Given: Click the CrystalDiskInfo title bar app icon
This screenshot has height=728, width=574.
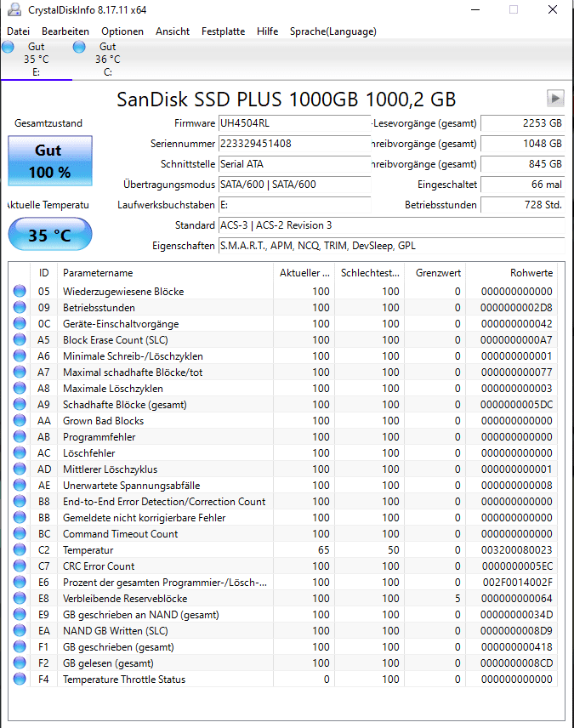Looking at the screenshot, I should [14, 9].
